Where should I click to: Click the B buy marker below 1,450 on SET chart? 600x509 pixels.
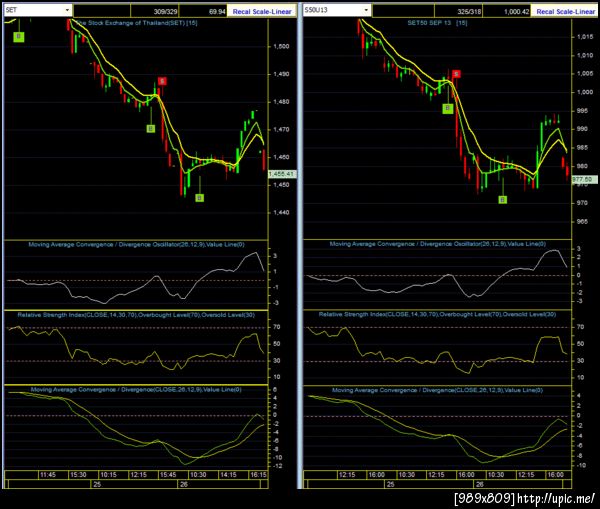point(199,198)
